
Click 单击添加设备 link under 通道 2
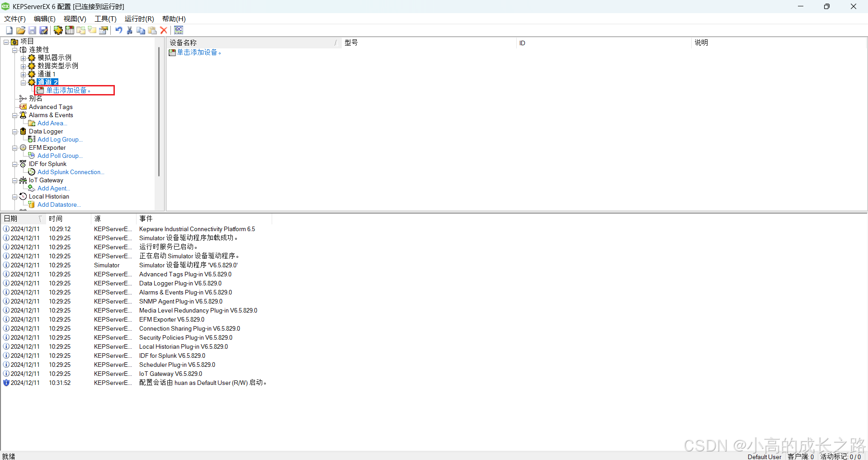tap(68, 90)
